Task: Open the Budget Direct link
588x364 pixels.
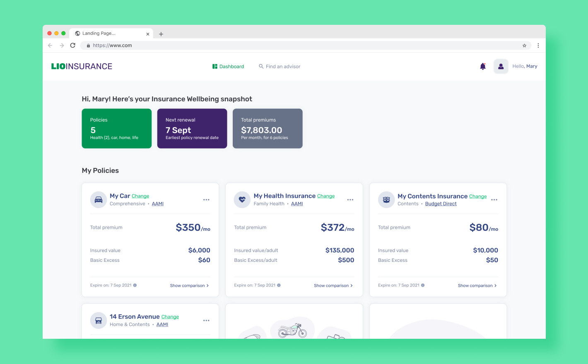Action: click(441, 204)
